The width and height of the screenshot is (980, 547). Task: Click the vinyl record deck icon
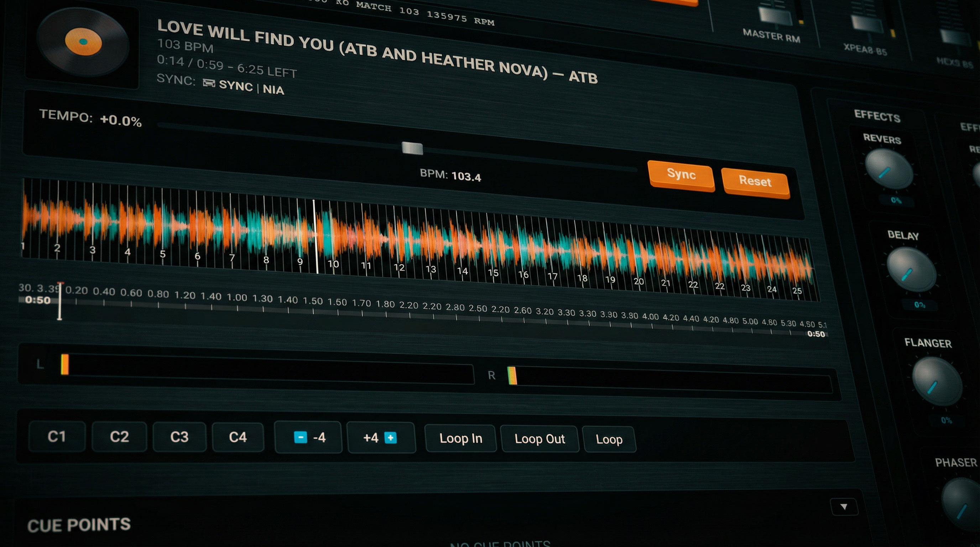[x=83, y=42]
